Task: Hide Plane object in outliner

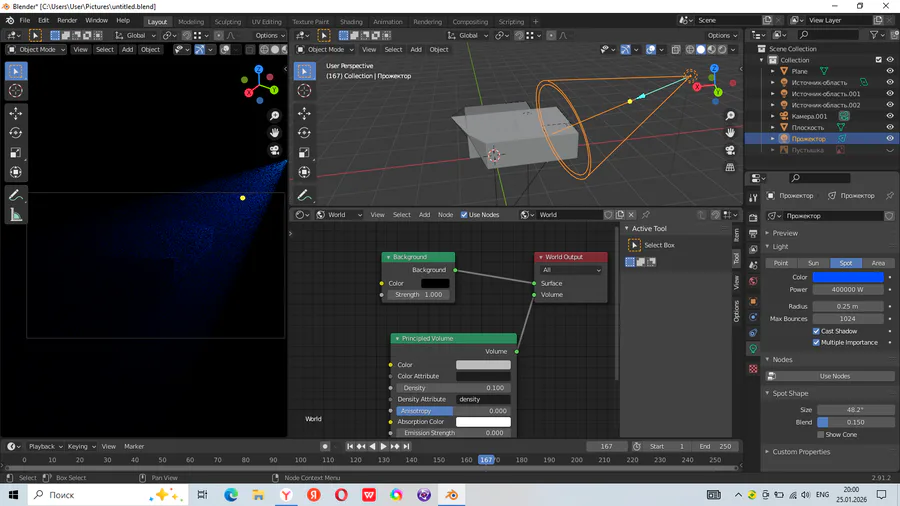Action: [x=890, y=71]
